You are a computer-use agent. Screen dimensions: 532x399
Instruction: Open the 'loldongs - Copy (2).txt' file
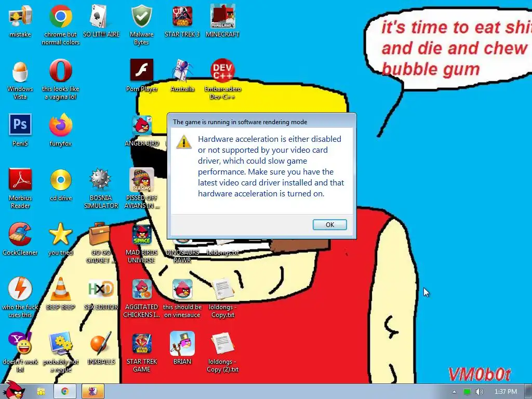222,343
